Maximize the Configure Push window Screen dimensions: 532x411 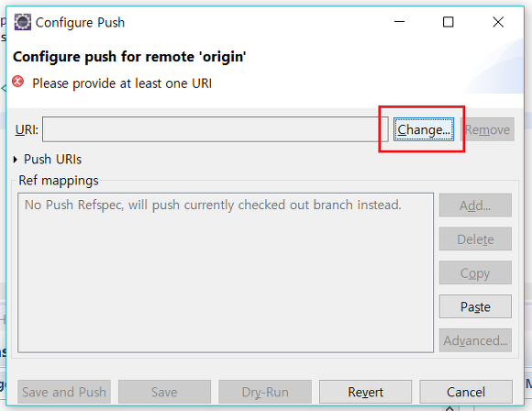[x=449, y=22]
